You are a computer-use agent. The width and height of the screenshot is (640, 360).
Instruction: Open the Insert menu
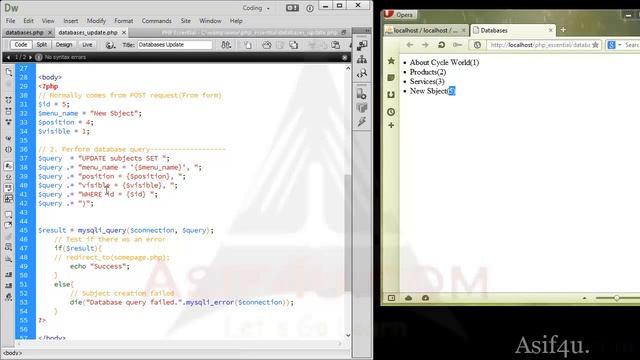tap(71, 21)
